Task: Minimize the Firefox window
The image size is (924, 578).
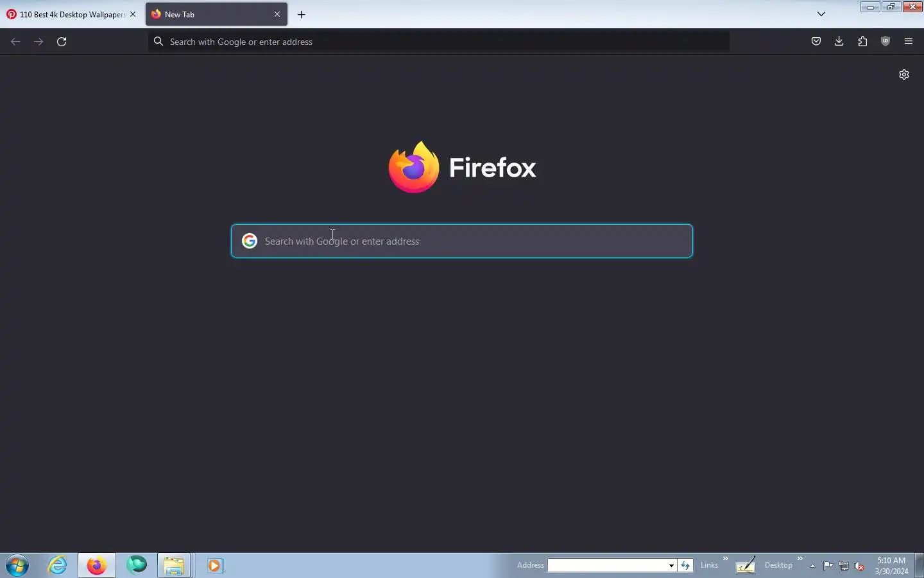Action: click(x=870, y=7)
